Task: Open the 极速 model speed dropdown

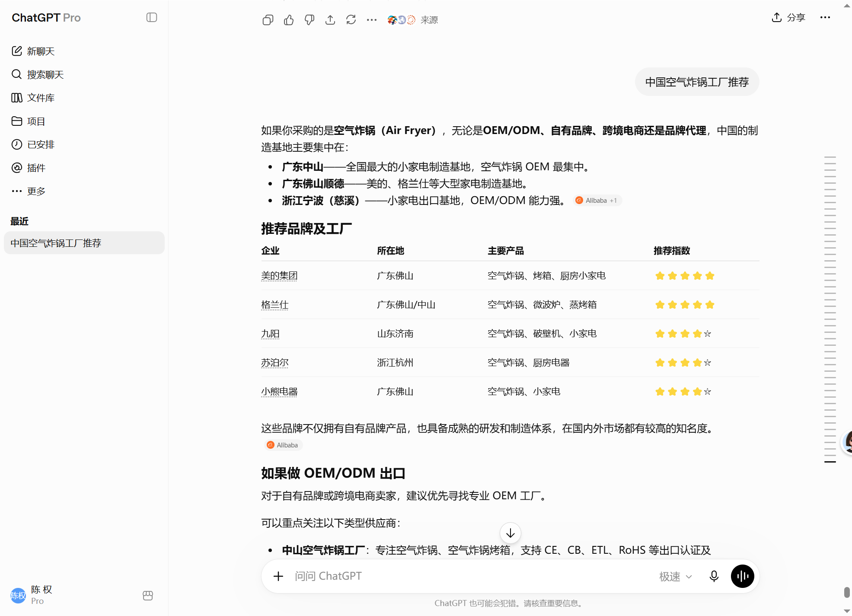Action: pos(676,577)
